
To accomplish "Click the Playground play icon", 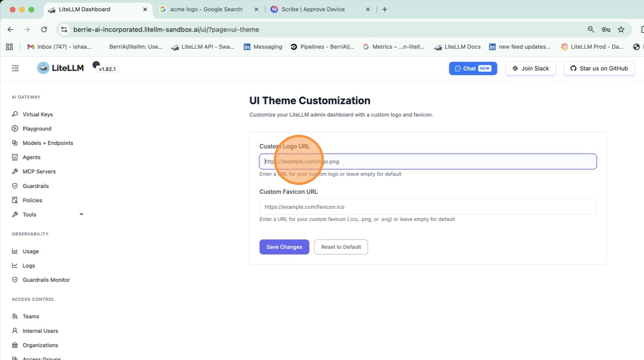I will 15,129.
